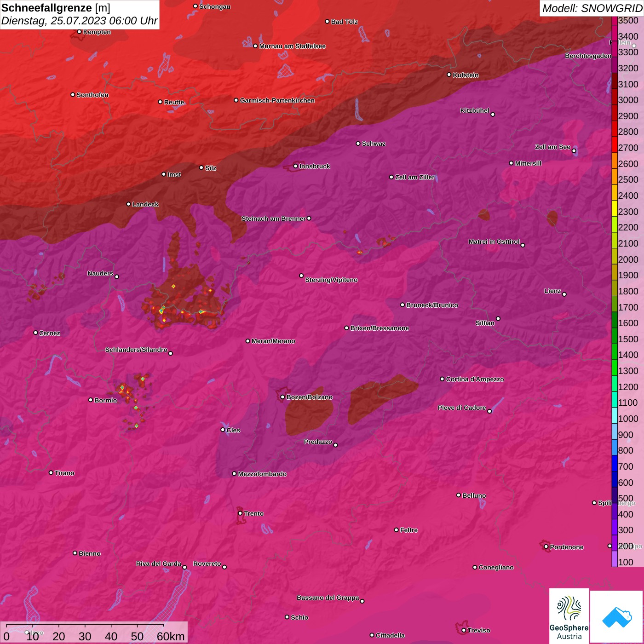
Task: Click the Sonthofen location dot
Action: click(73, 95)
